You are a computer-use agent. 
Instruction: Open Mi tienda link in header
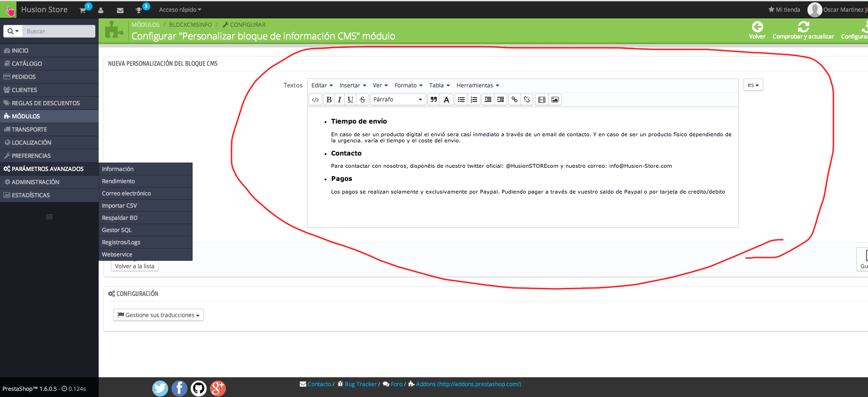pyautogui.click(x=784, y=10)
